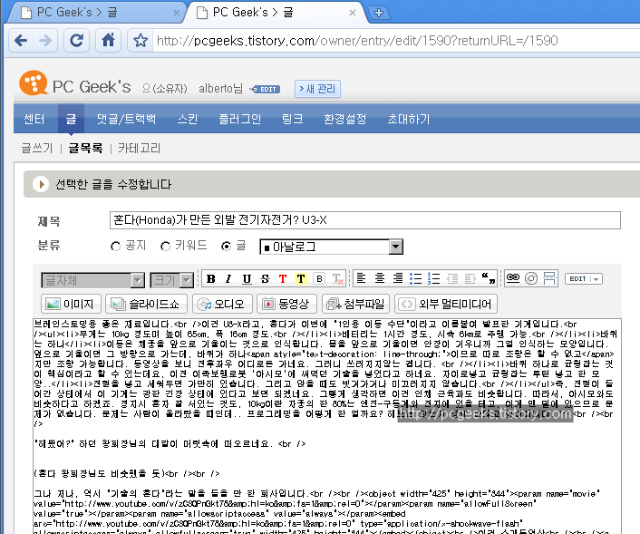This screenshot has height=534, width=640.
Task: Click the 새 관리 button
Action: coord(318,89)
